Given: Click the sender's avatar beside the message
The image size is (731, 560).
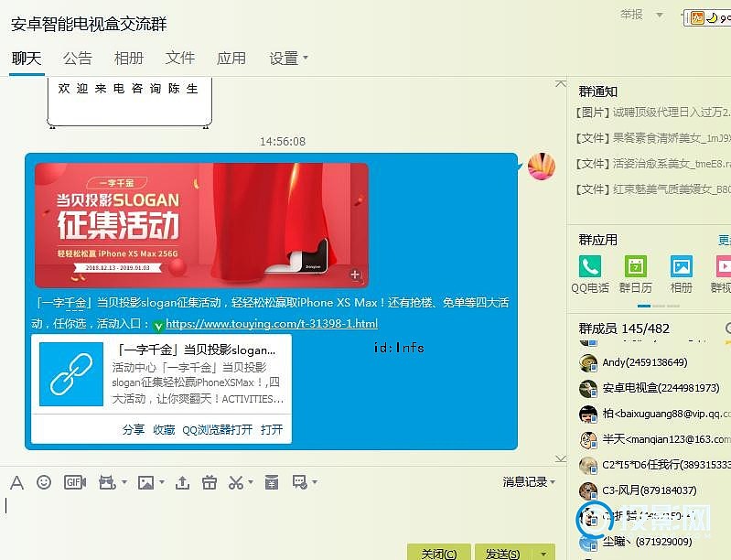Looking at the screenshot, I should click(542, 167).
